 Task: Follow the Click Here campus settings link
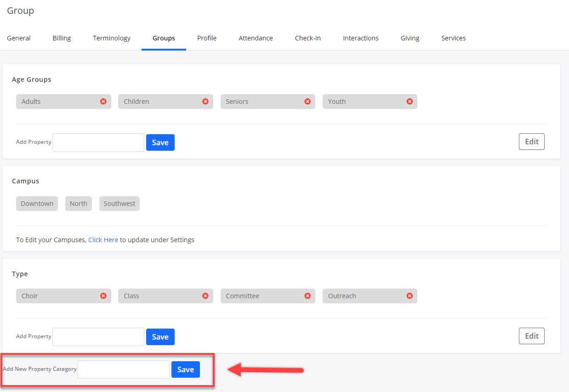tap(103, 240)
